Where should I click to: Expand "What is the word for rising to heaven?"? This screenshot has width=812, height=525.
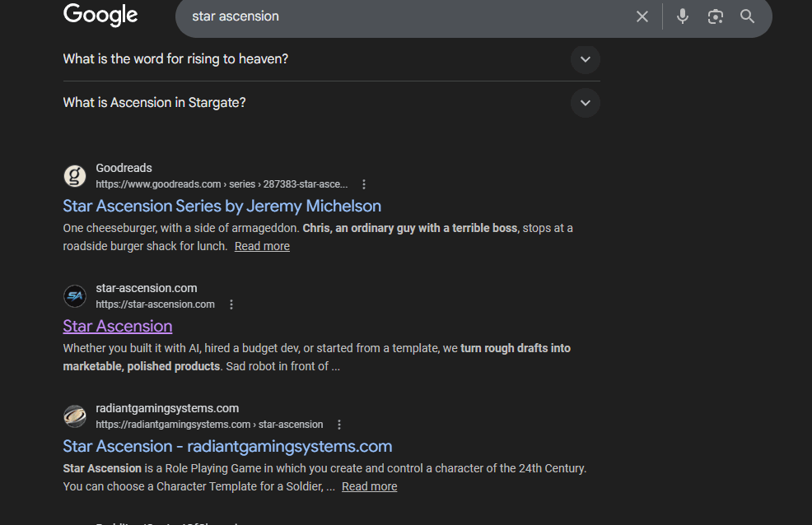pos(331,59)
